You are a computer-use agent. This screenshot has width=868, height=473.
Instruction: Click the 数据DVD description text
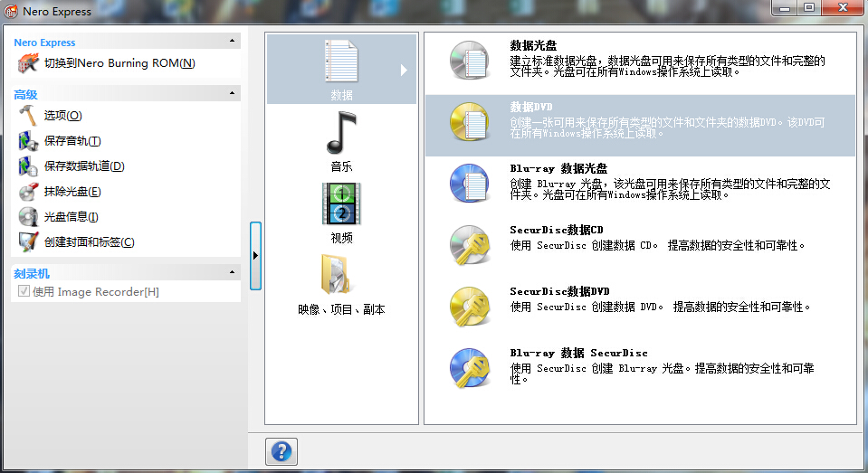click(x=668, y=128)
